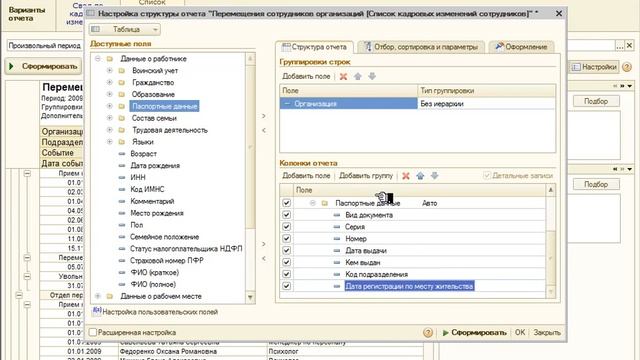Remove field from row groupings arrow
Screen dimensions: 640x360
[x=264, y=130]
